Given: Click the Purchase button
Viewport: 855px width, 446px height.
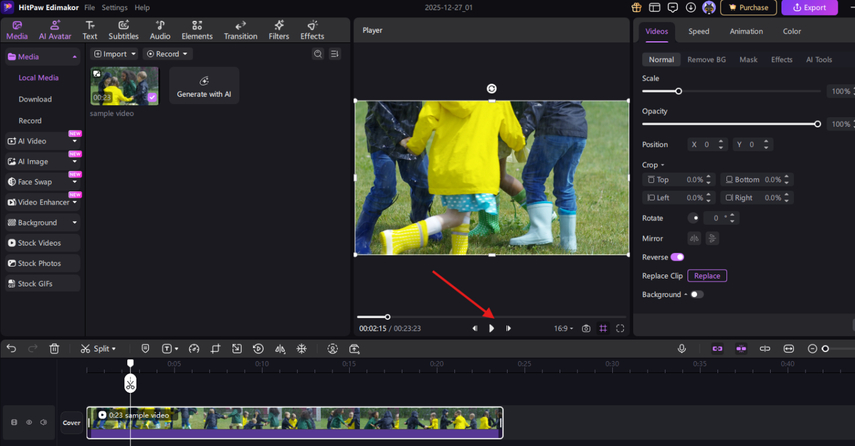Looking at the screenshot, I should (x=748, y=8).
